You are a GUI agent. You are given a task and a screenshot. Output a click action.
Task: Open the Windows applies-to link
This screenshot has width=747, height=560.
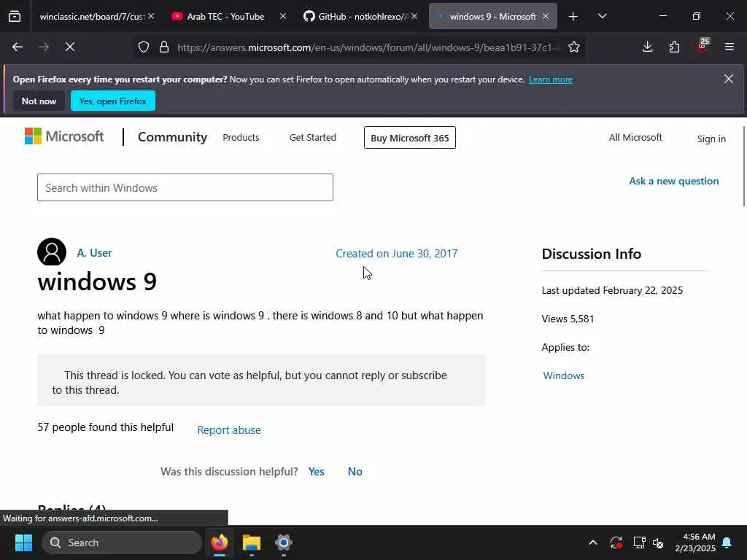click(x=564, y=376)
